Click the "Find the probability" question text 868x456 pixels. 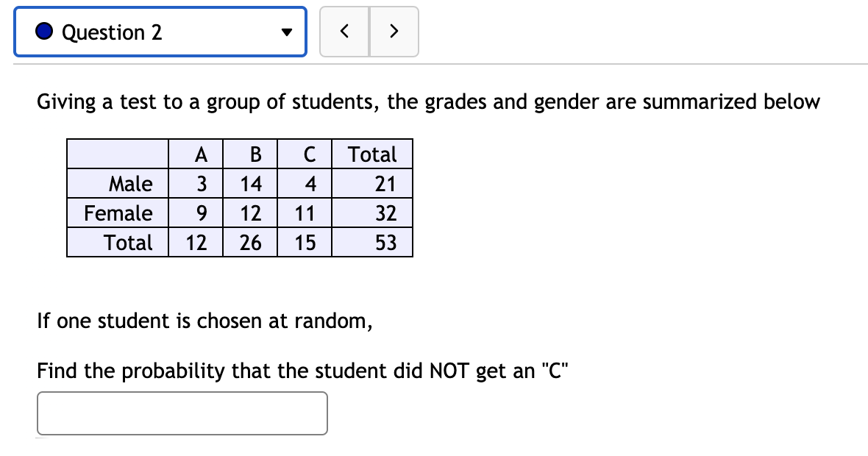(302, 371)
